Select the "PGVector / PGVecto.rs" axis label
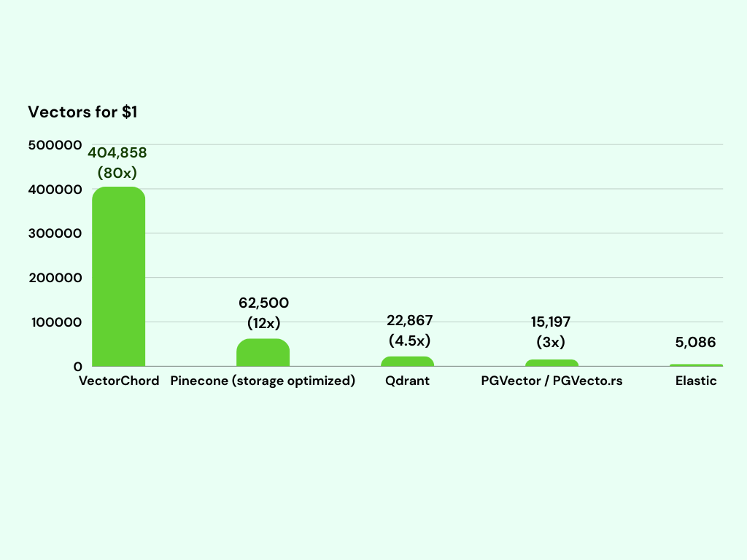Image resolution: width=747 pixels, height=560 pixels. 551,381
